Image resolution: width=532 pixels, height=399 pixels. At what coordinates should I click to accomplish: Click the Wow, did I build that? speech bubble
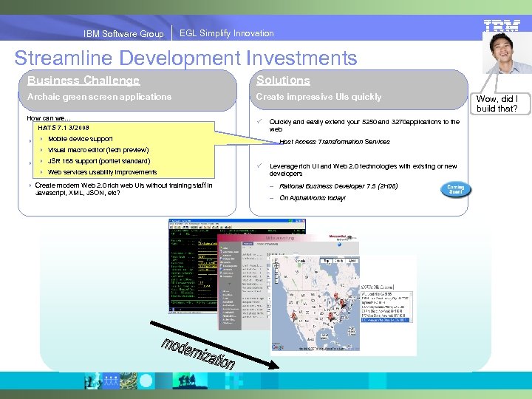(499, 103)
